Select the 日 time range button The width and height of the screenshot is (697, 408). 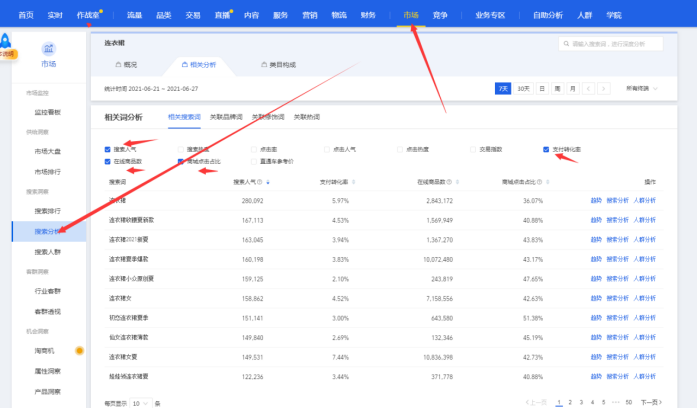(x=542, y=88)
